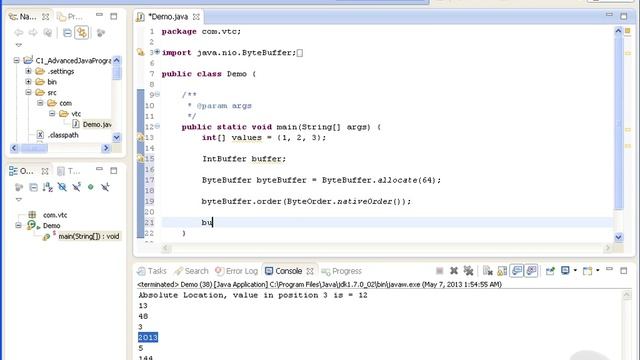Toggle Hide Static members in Outline
The image size is (640, 360).
pos(76,187)
